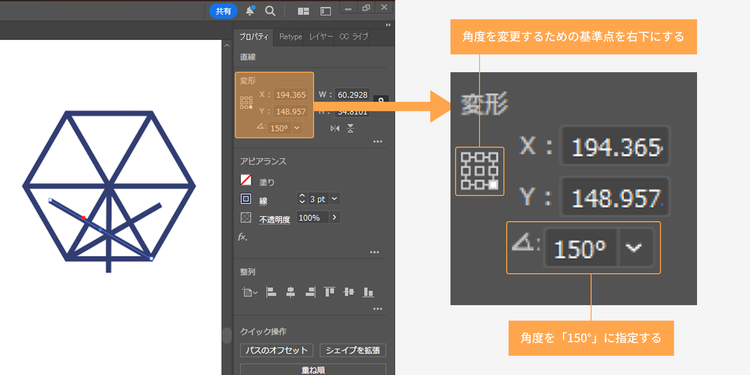This screenshot has height=375, width=750.
Task: Switch to the レイヤー tab
Action: pyautogui.click(x=320, y=37)
